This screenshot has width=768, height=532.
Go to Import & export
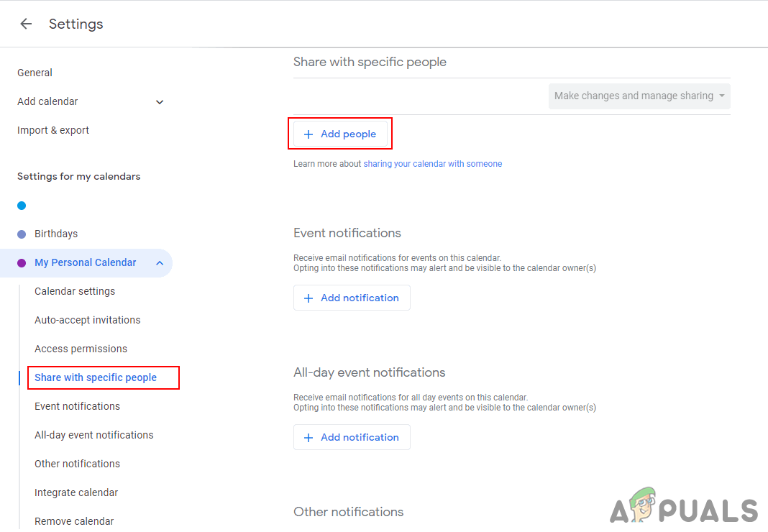tap(53, 130)
